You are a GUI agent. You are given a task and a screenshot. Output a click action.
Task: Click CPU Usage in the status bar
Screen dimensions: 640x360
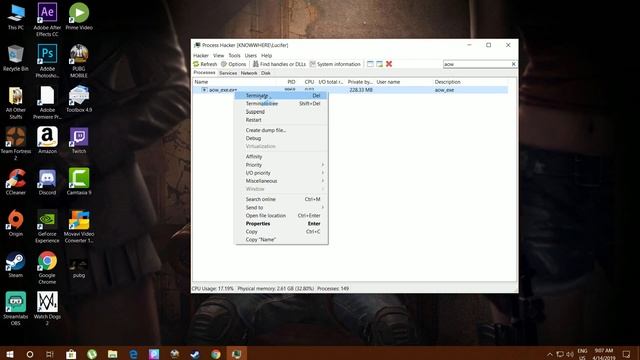pos(213,289)
